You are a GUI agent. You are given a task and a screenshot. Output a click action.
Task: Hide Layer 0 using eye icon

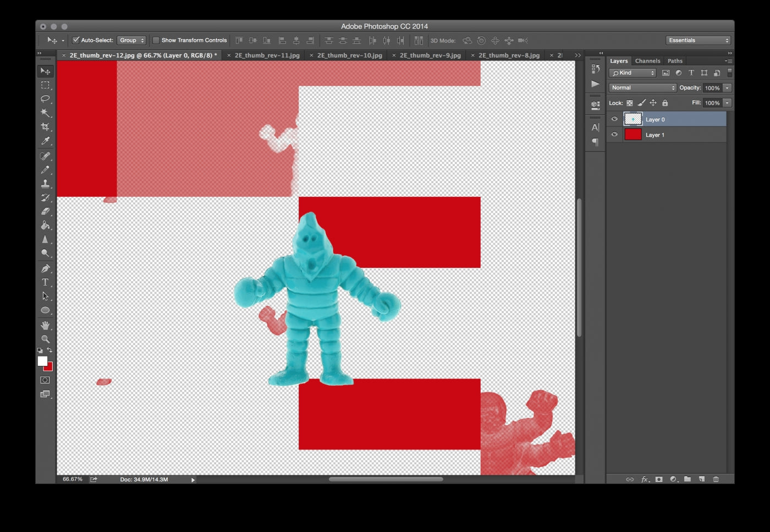click(614, 119)
